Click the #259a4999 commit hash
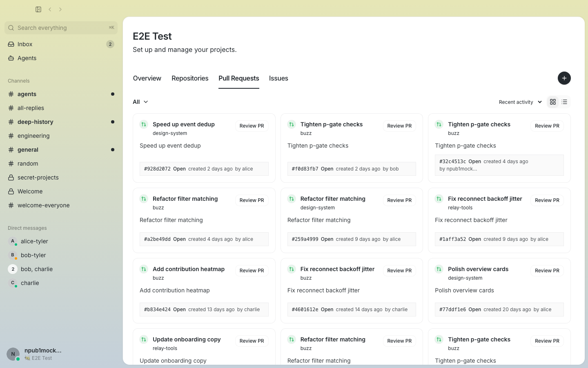 point(305,239)
